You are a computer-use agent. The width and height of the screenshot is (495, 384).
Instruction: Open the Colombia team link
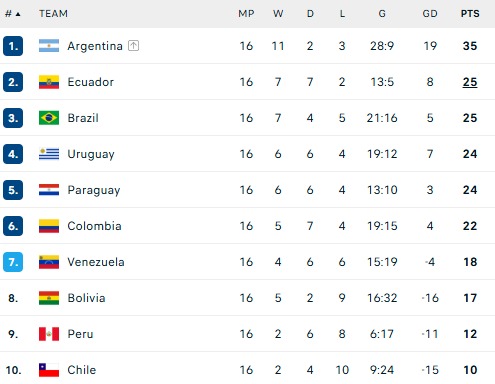click(94, 226)
